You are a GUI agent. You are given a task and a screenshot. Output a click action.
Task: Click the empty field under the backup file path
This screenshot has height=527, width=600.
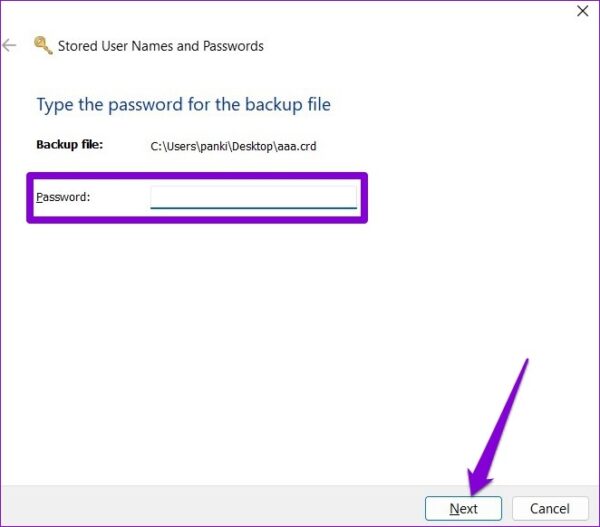pyautogui.click(x=253, y=197)
